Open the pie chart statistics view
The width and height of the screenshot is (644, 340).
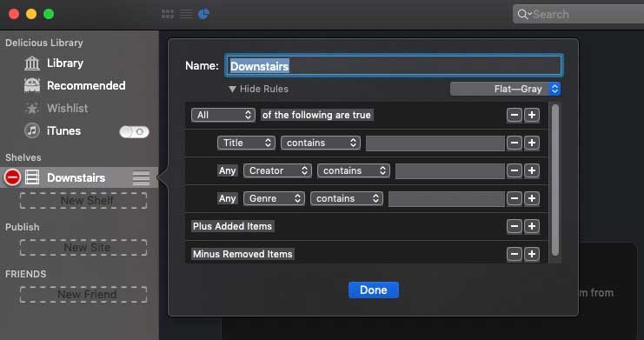[203, 14]
